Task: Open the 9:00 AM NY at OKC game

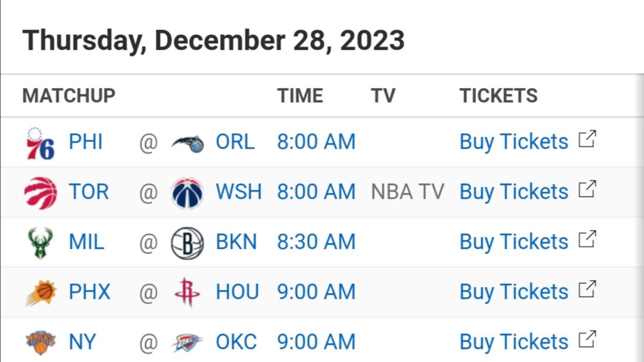Action: click(316, 342)
